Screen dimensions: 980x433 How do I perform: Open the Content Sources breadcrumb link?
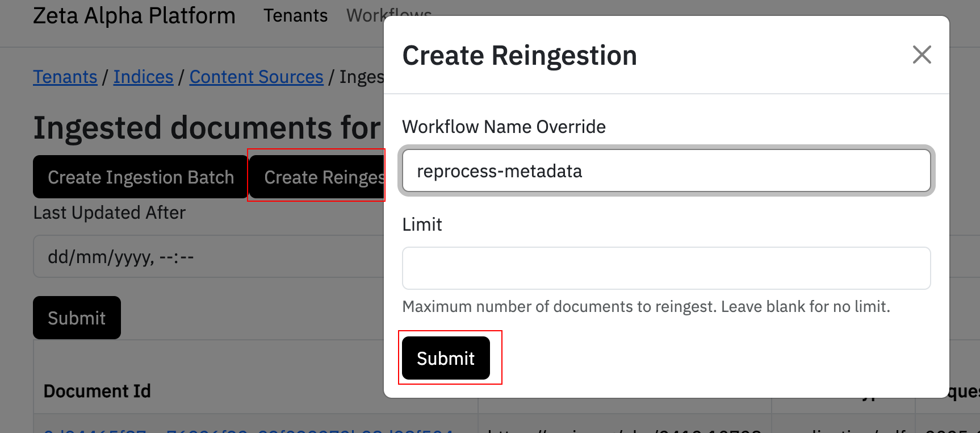tap(256, 77)
